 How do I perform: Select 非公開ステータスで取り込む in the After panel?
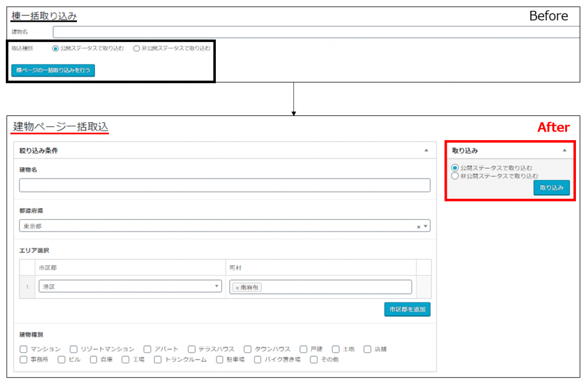(455, 176)
